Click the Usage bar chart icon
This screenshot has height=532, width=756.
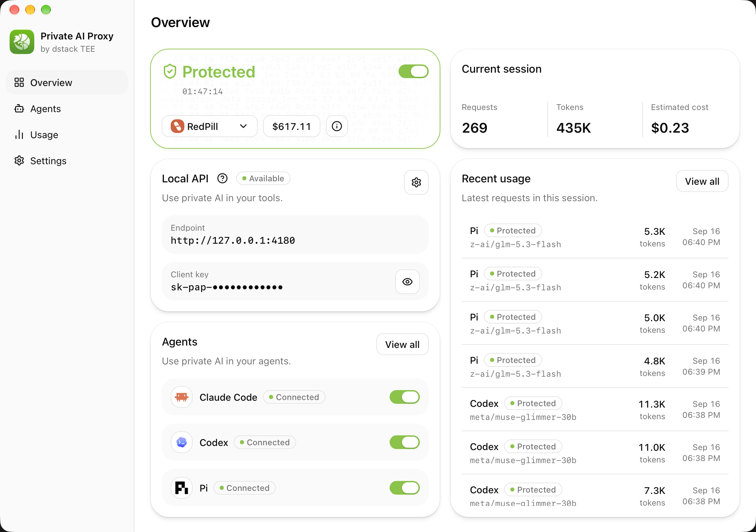click(19, 135)
